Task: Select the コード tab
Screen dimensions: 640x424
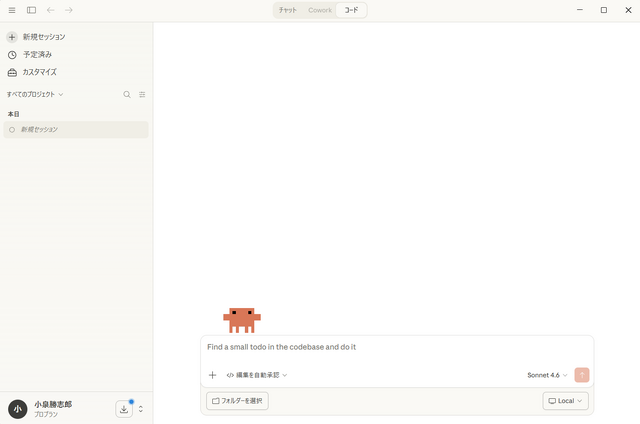Action: coord(351,10)
